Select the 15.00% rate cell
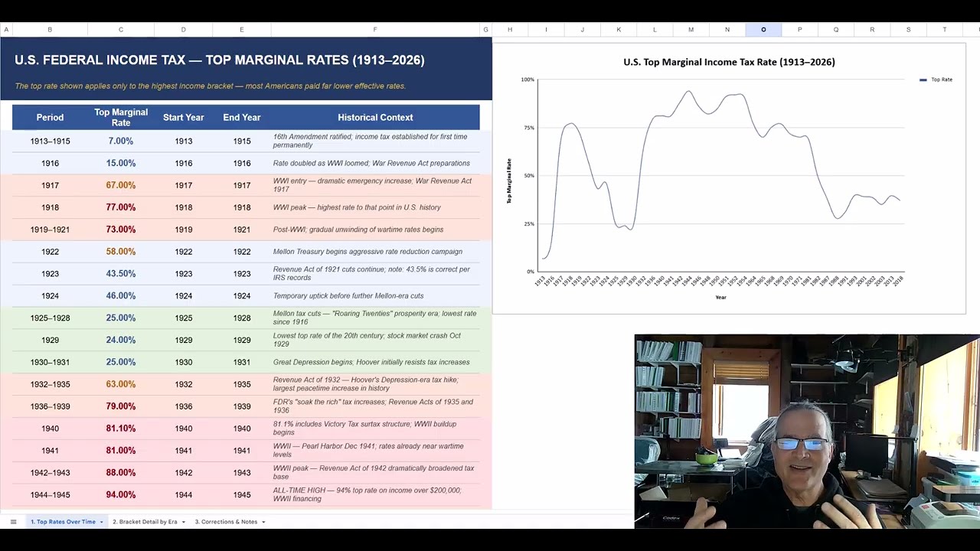This screenshot has height=551, width=980. tap(121, 163)
